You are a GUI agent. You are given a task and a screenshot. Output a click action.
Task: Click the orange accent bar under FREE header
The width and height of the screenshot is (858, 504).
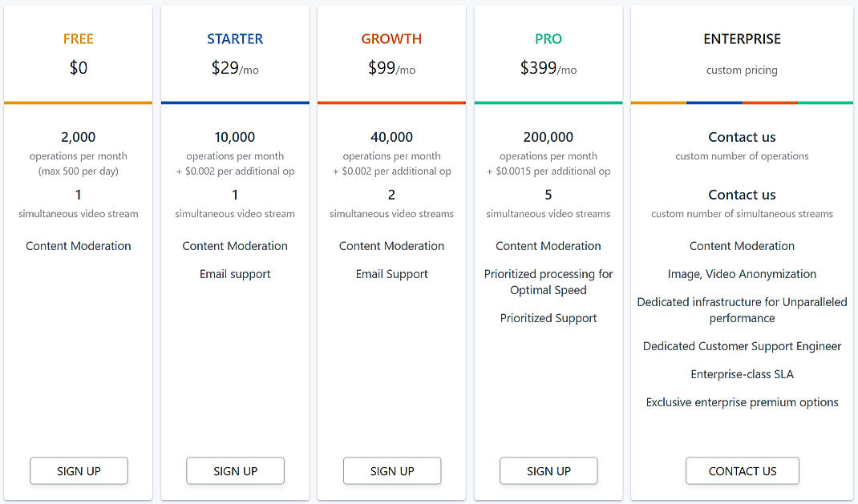click(79, 102)
